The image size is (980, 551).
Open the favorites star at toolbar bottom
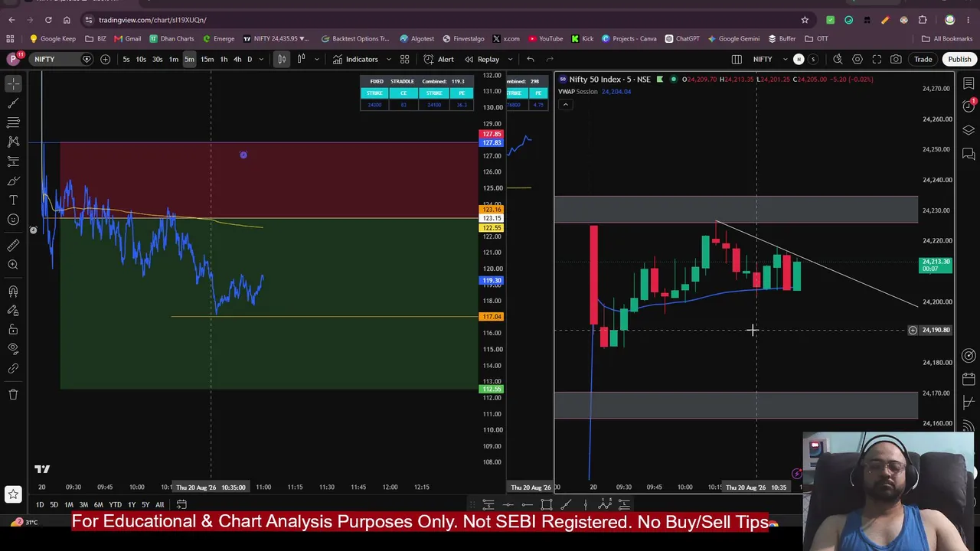pyautogui.click(x=13, y=495)
